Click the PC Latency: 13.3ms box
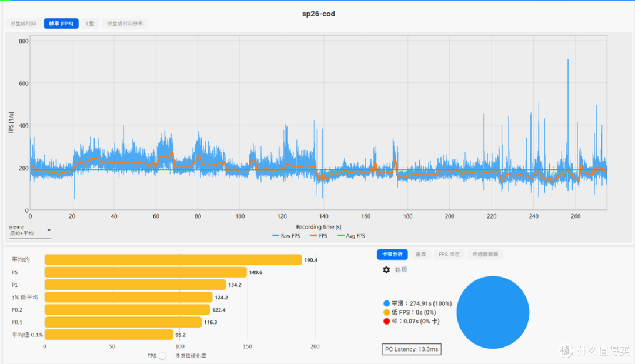635x364 pixels. point(412,349)
